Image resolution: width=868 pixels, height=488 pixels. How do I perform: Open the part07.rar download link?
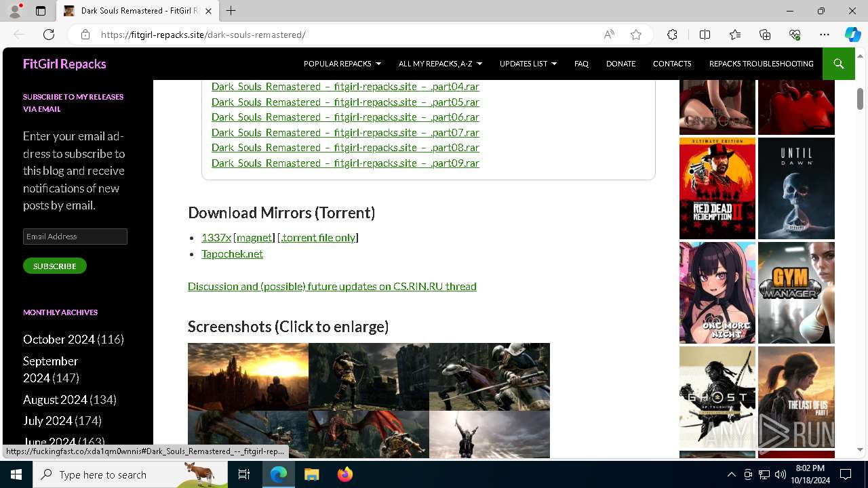345,133
